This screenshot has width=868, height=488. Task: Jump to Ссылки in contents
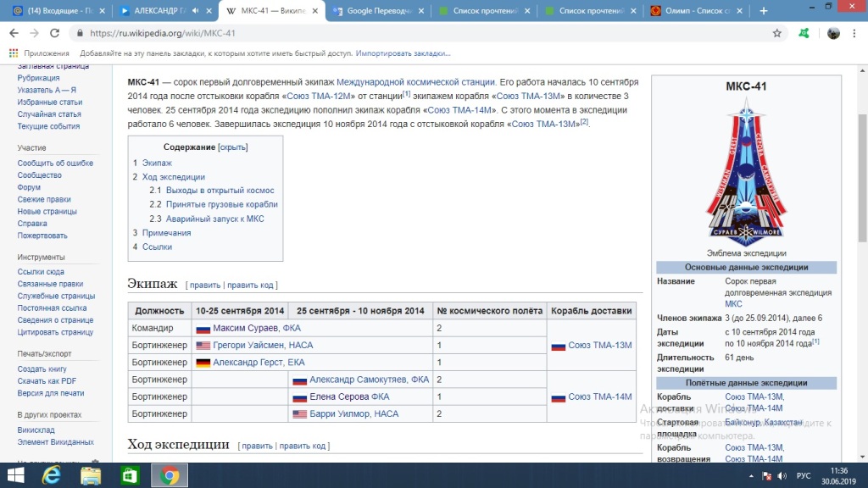(x=157, y=247)
